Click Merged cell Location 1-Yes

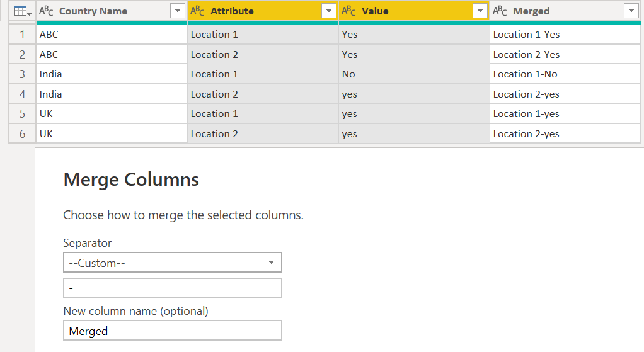coord(565,35)
